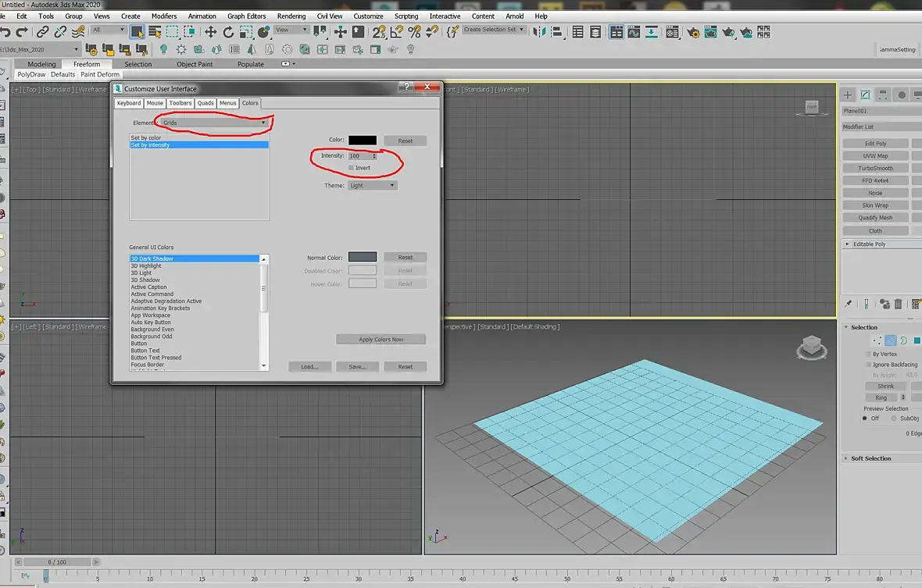
Task: Click the Mirror tool icon
Action: click(540, 32)
